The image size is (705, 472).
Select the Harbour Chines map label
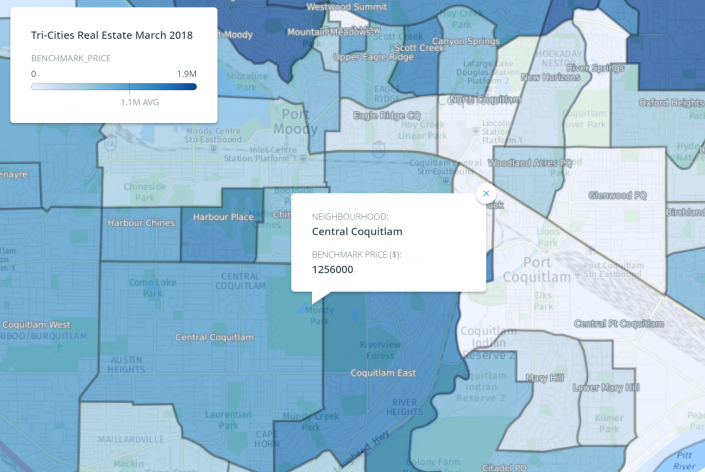(141, 223)
